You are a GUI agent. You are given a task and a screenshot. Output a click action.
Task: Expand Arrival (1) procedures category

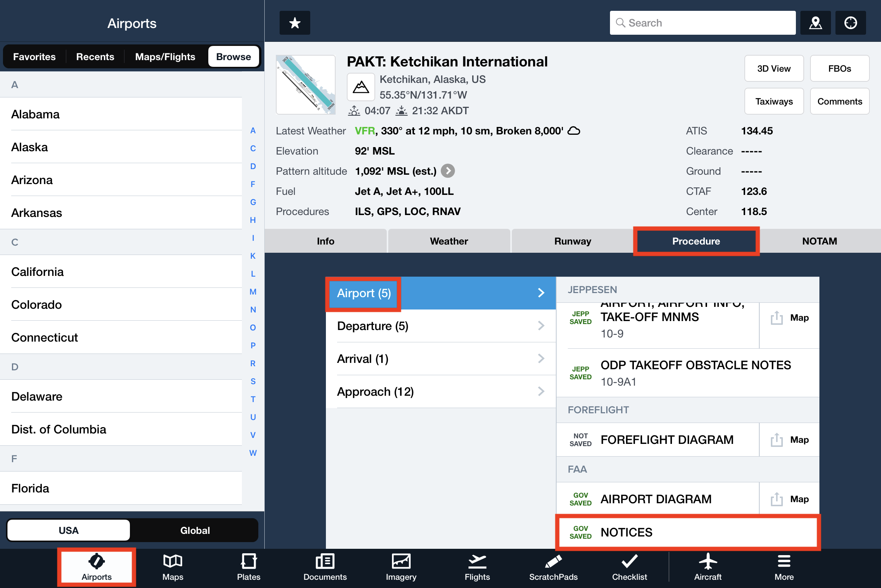(441, 359)
